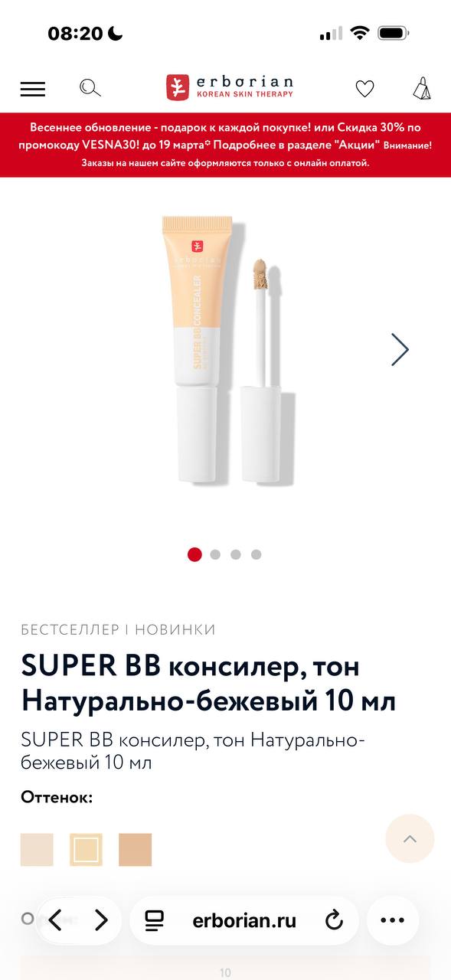Select the second carousel dot
The image size is (451, 980).
215,554
